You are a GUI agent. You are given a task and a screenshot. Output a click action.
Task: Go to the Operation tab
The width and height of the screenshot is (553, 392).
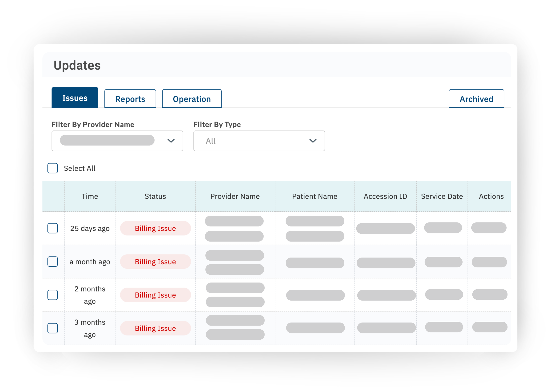[192, 99]
